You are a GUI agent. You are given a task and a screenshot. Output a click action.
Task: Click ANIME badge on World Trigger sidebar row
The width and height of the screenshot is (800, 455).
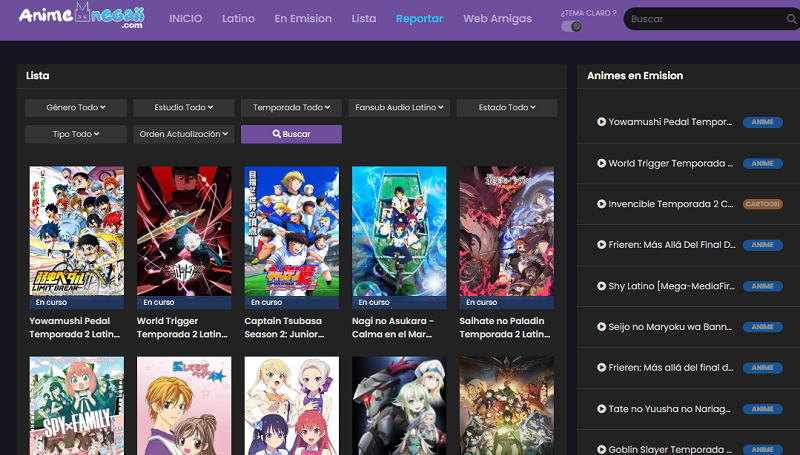[x=762, y=163]
